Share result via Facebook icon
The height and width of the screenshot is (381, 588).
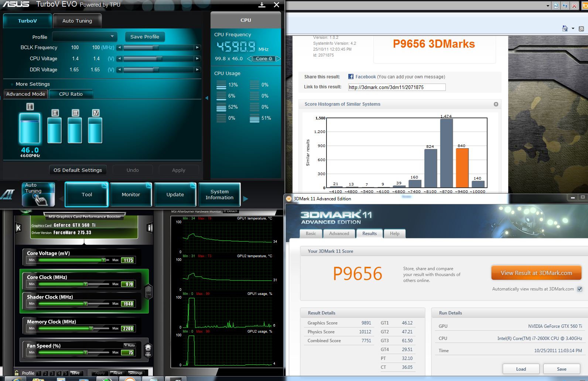tap(351, 76)
